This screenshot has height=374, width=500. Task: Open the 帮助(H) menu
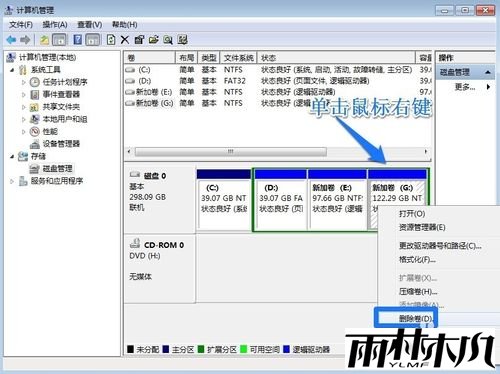point(125,25)
